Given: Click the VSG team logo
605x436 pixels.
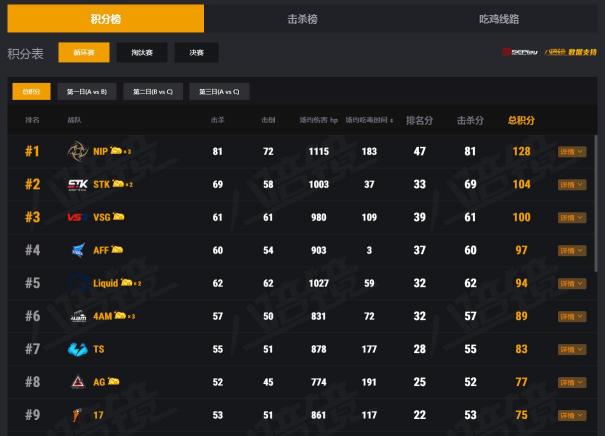Looking at the screenshot, I should (76, 217).
